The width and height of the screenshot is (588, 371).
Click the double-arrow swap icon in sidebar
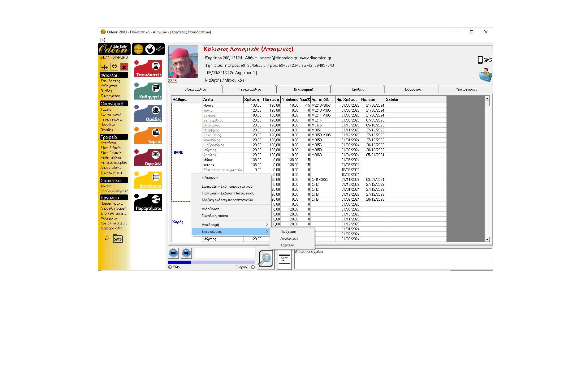click(114, 66)
